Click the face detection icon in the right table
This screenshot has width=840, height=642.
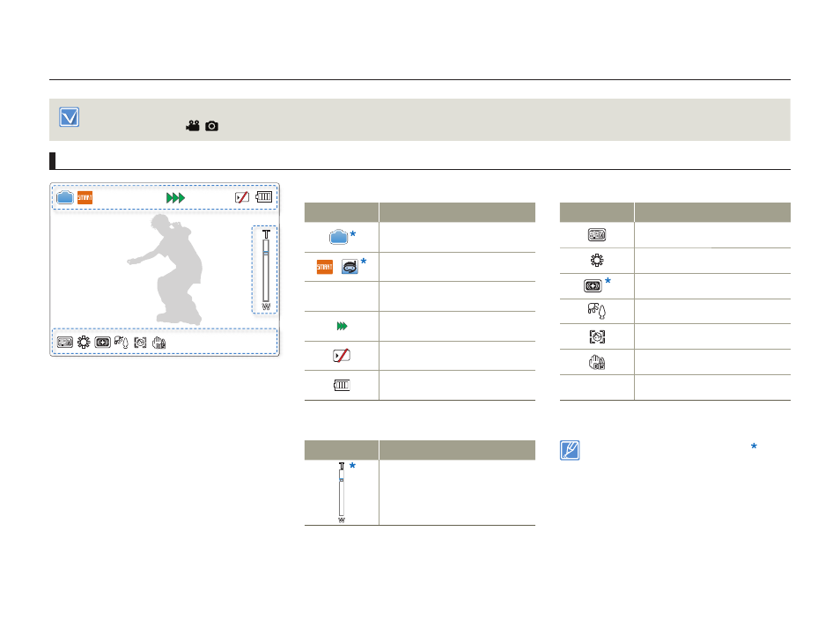(597, 336)
